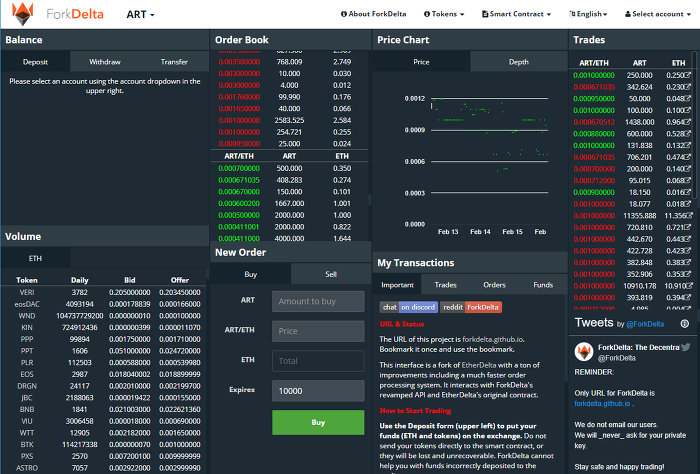The height and width of the screenshot is (474, 700).
Task: Switch to the Transfer tab
Action: tap(174, 62)
